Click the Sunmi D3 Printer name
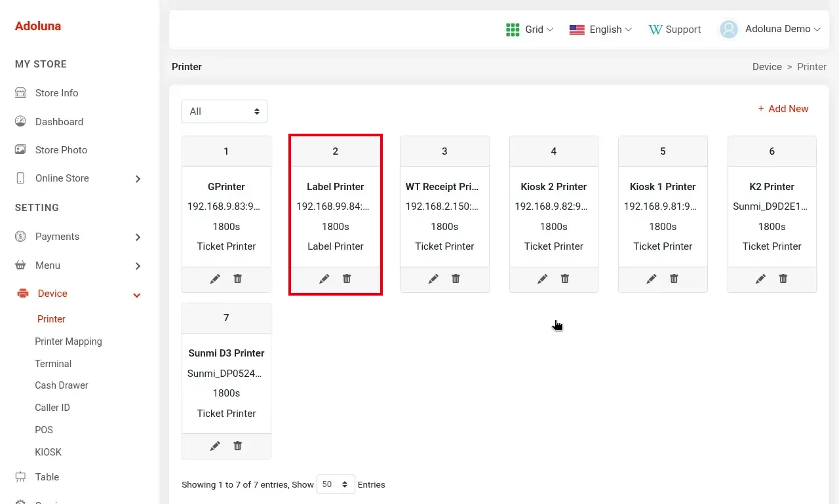839x504 pixels. (226, 353)
